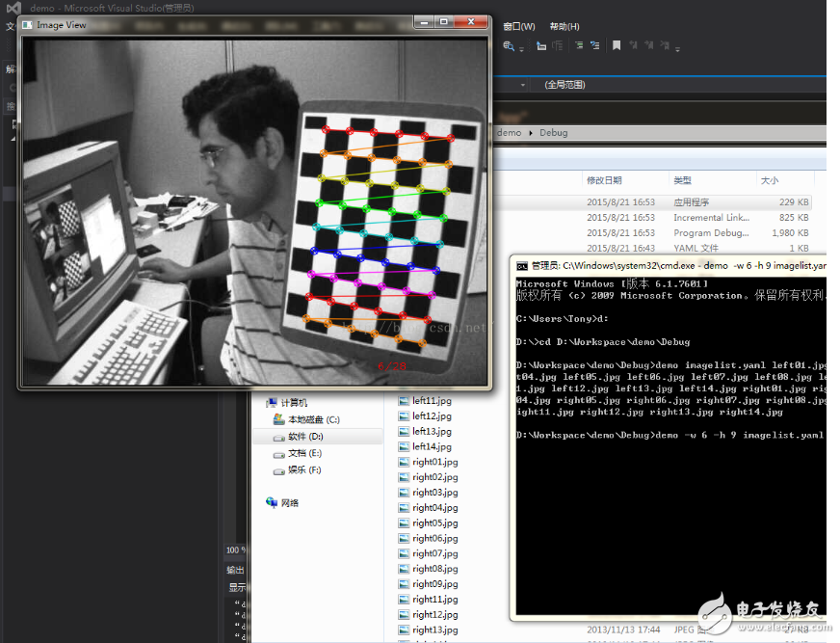This screenshot has width=840, height=643.
Task: Open the 窗口(W) menu
Action: point(519,26)
